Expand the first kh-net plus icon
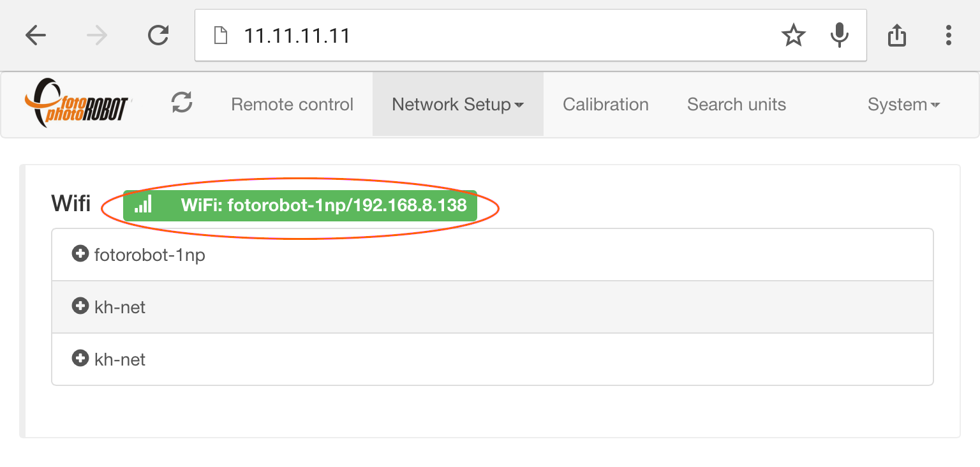Screen dimensions: 980x467 pos(80,306)
